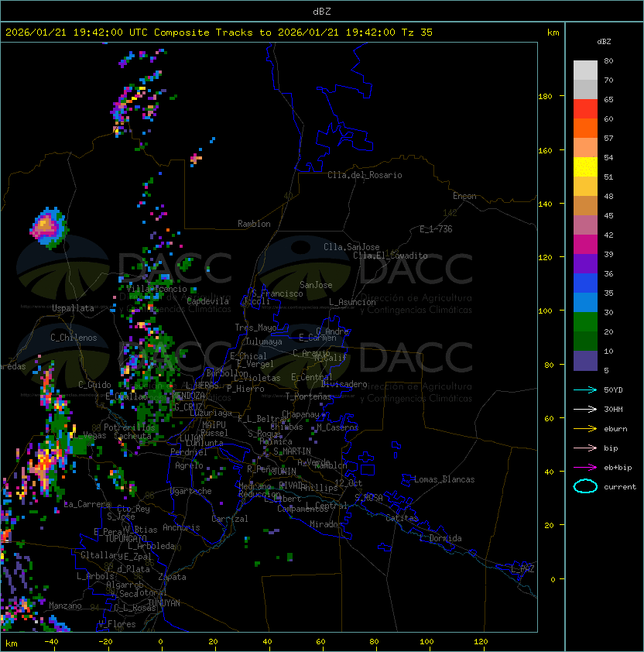The width and height of the screenshot is (644, 652).
Task: Click the 'MENDOZA' city label on map
Action: pos(188,396)
